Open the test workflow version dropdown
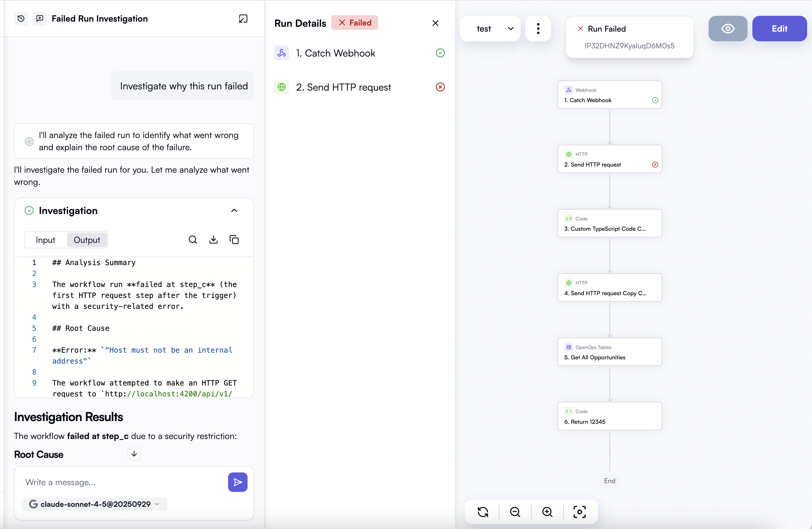The height and width of the screenshot is (529, 812). pyautogui.click(x=490, y=28)
